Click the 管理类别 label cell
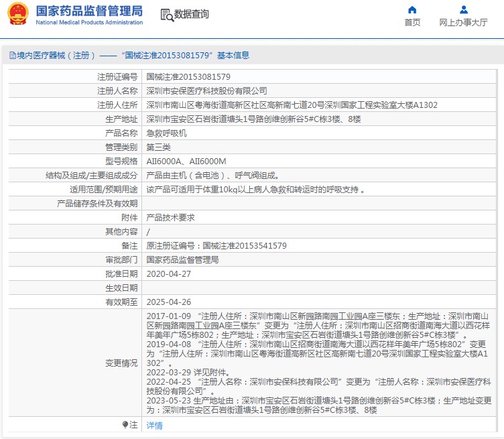This screenshot has height=439, width=504. click(x=75, y=147)
